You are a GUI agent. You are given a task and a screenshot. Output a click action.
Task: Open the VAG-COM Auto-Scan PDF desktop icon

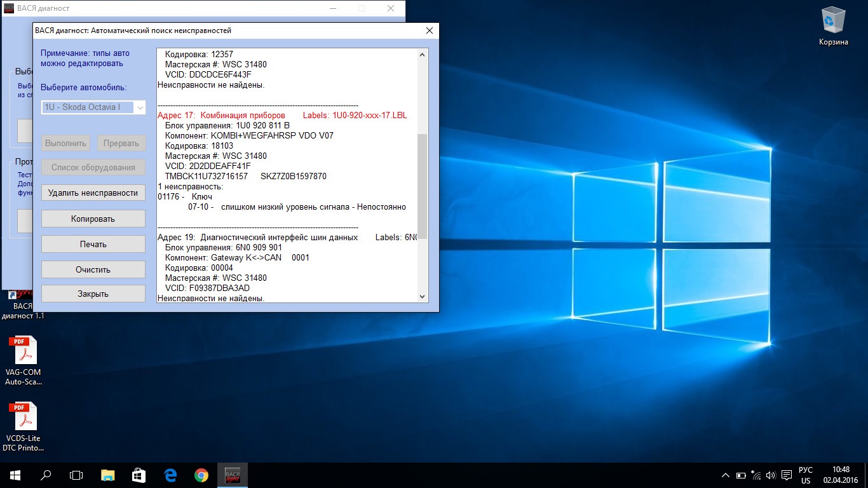[24, 361]
